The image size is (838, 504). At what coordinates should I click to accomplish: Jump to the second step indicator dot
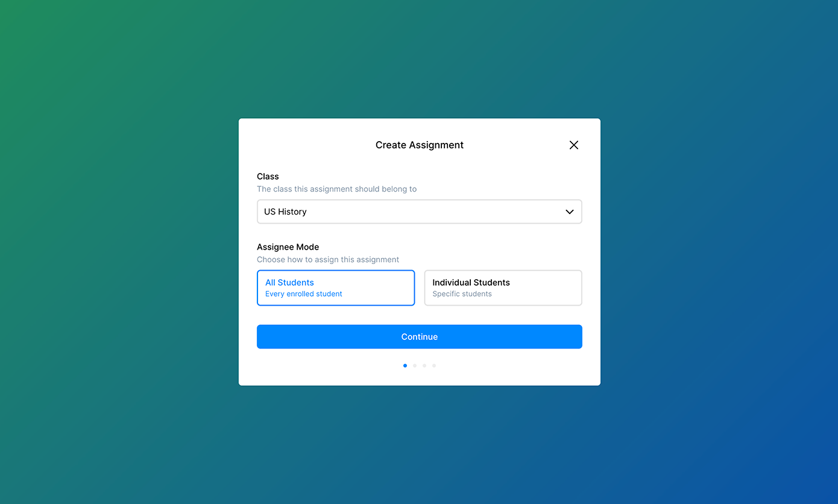coord(415,365)
